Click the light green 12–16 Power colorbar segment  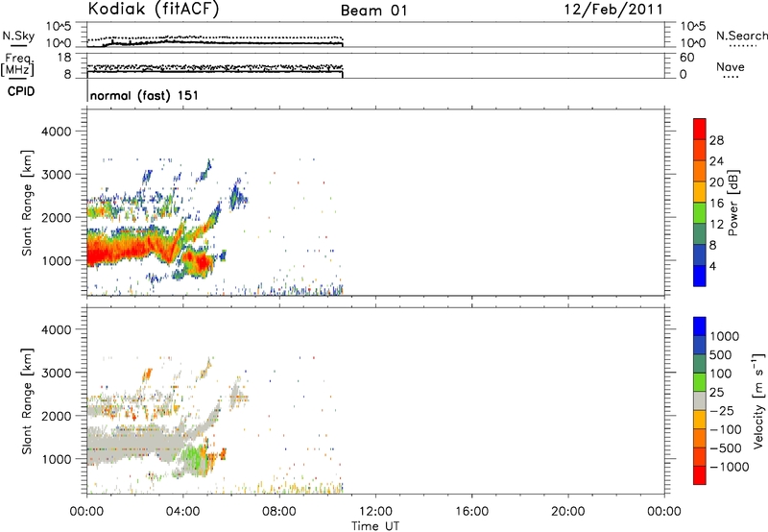(700, 212)
